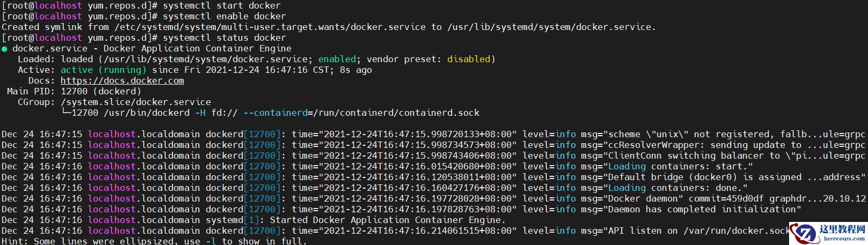Image resolution: width=868 pixels, height=245 pixels.
Task: Click the "Started Docker Application Container Engine" line
Action: pos(387,220)
